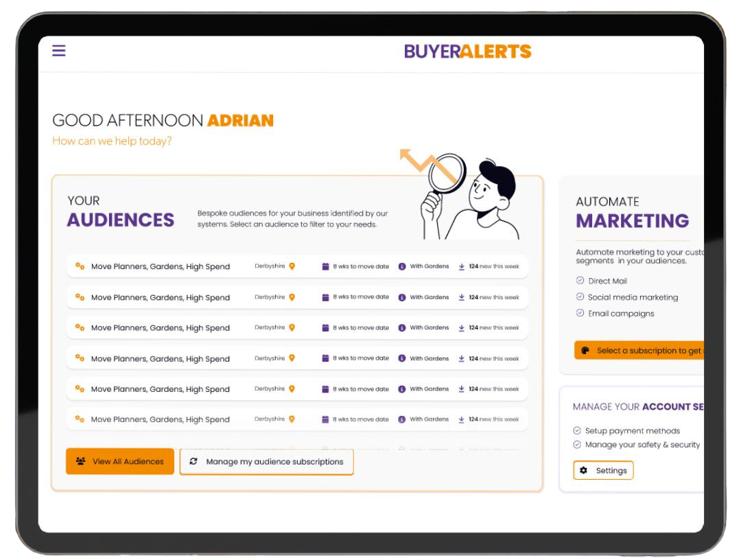The width and height of the screenshot is (741, 560).
Task: Click the info icon beside 'With Gardens'
Action: (x=401, y=266)
